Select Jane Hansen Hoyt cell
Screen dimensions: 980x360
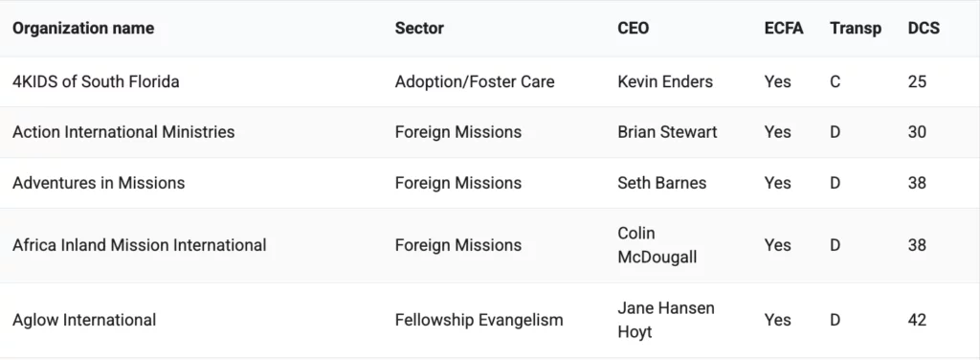point(666,320)
